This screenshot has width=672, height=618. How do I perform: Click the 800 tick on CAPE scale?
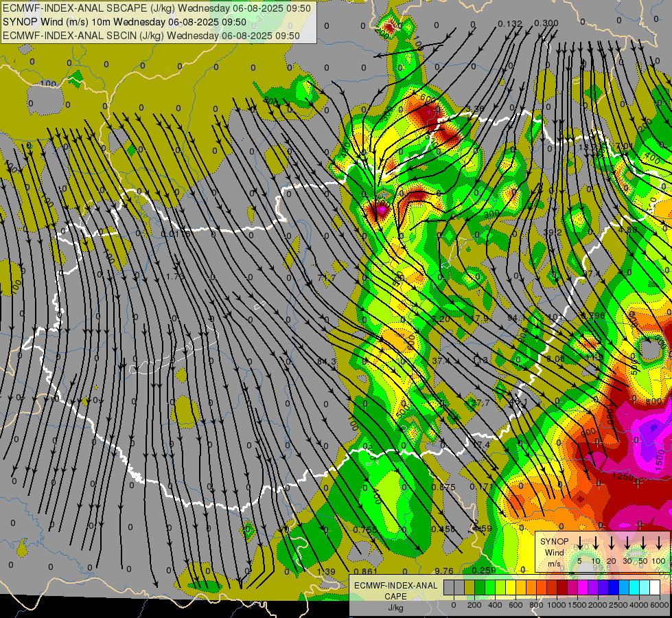tap(536, 605)
